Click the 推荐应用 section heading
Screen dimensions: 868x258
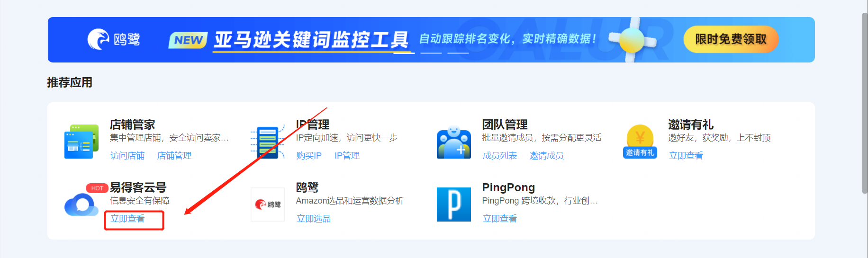pos(70,82)
